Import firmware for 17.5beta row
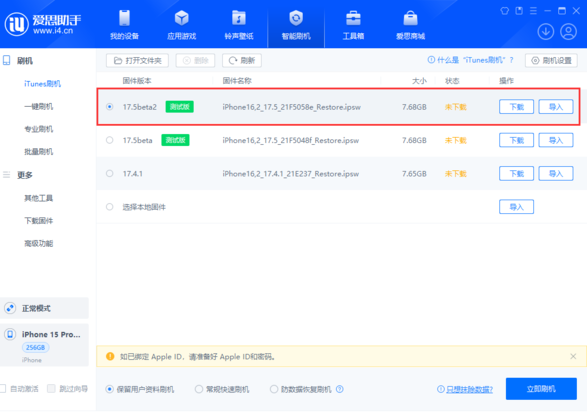This screenshot has height=414, width=587. pos(556,140)
